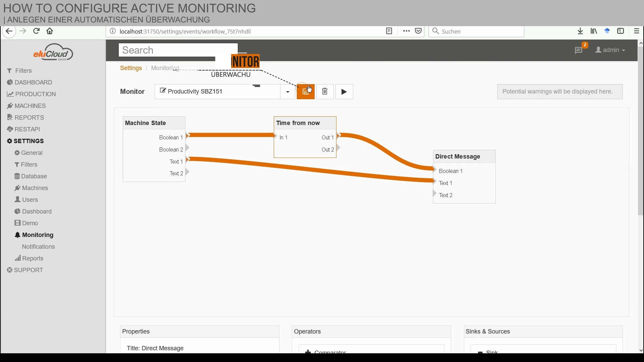Toggle reader view in the address bar
Screen dimensions: 644x362
tap(389, 31)
